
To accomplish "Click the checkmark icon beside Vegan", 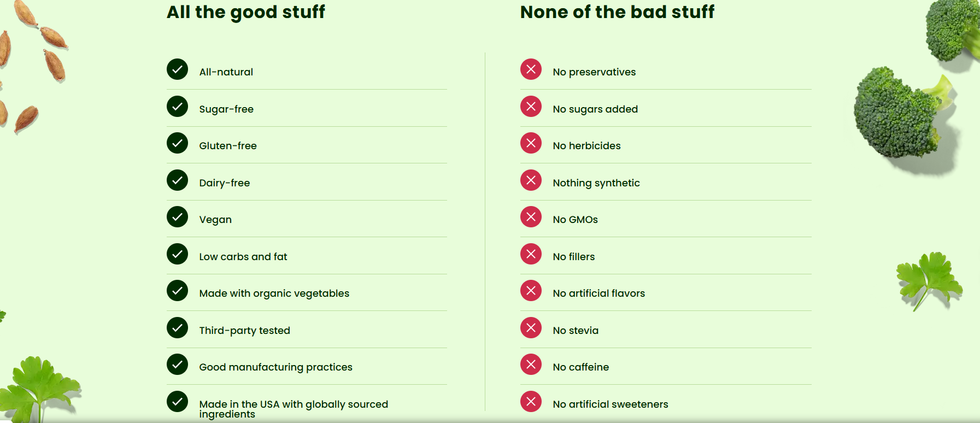I will pyautogui.click(x=177, y=217).
